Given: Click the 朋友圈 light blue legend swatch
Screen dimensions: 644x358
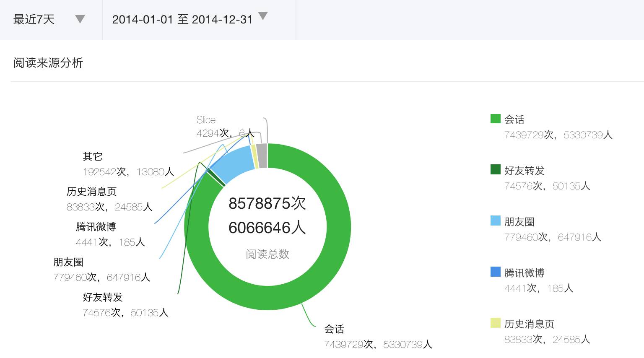Looking at the screenshot, I should [496, 221].
